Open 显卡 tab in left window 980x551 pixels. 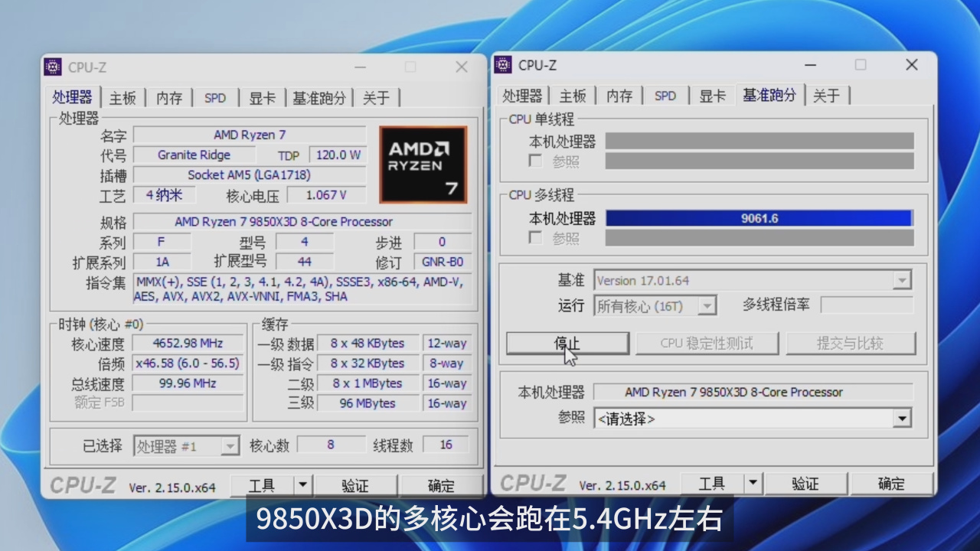(262, 98)
